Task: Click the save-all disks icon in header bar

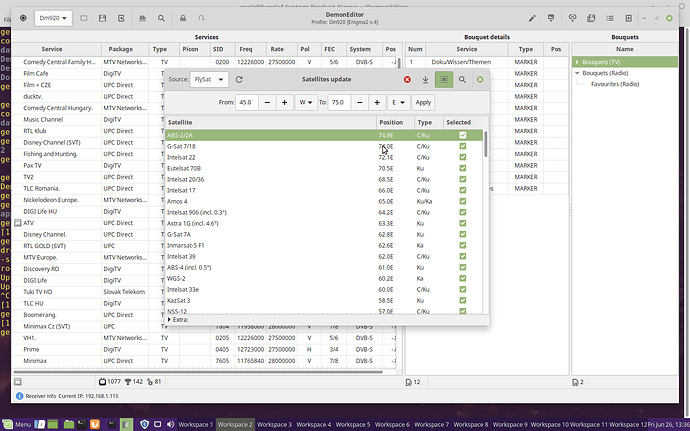Action: 591,18
